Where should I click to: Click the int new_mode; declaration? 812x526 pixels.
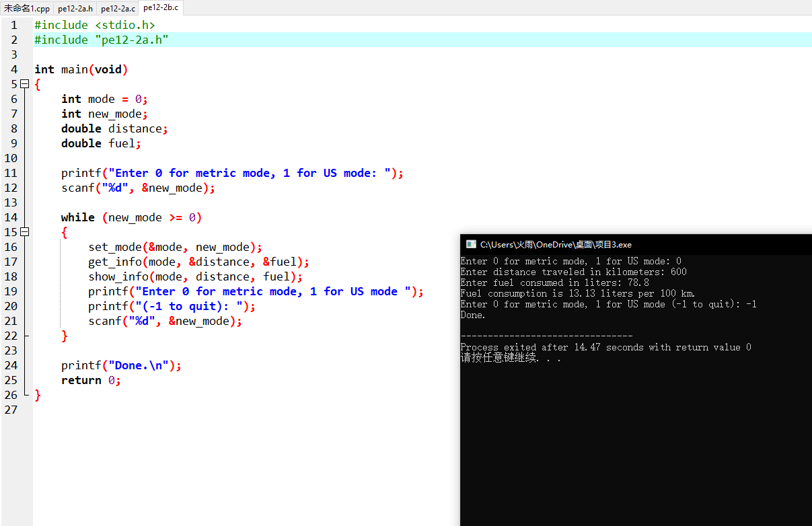point(104,114)
